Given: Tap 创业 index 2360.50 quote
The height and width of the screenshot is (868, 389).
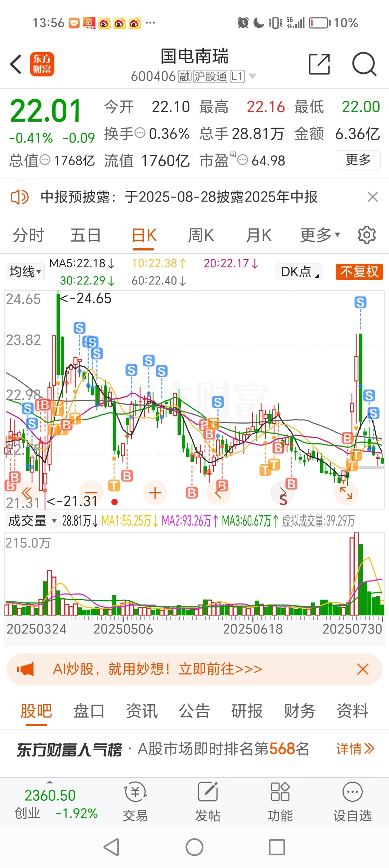Looking at the screenshot, I should click(56, 804).
